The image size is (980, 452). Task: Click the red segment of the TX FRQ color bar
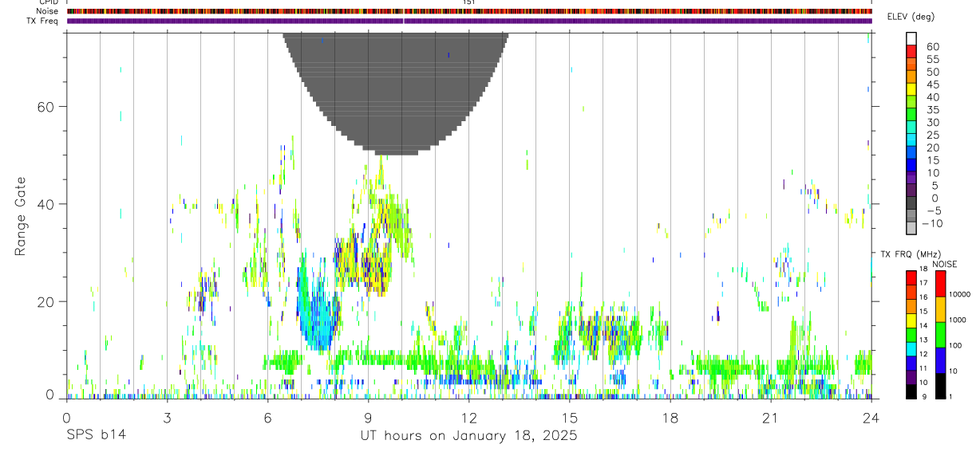click(911, 277)
